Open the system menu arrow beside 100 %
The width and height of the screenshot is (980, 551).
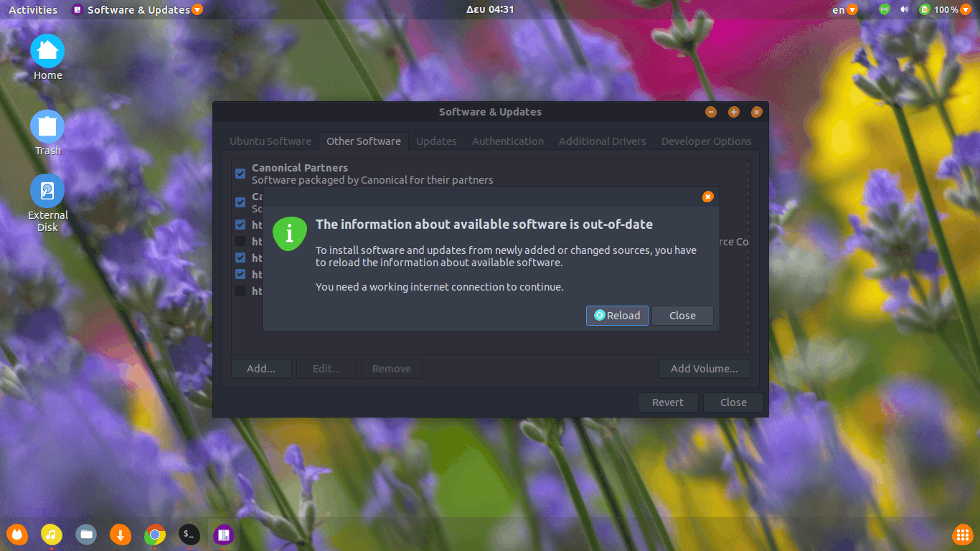(x=965, y=9)
